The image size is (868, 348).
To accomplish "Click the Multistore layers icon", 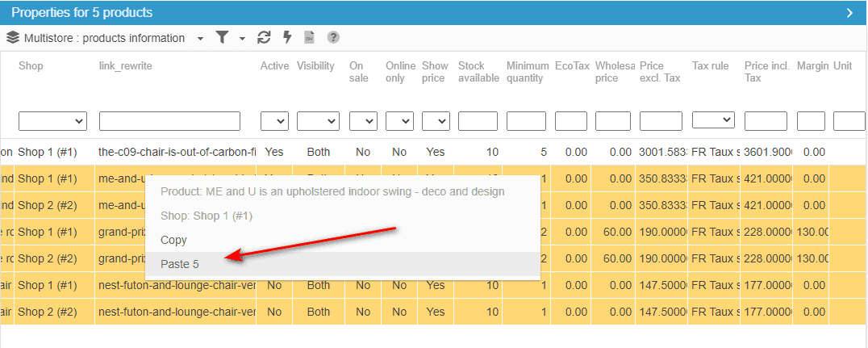I will [13, 38].
